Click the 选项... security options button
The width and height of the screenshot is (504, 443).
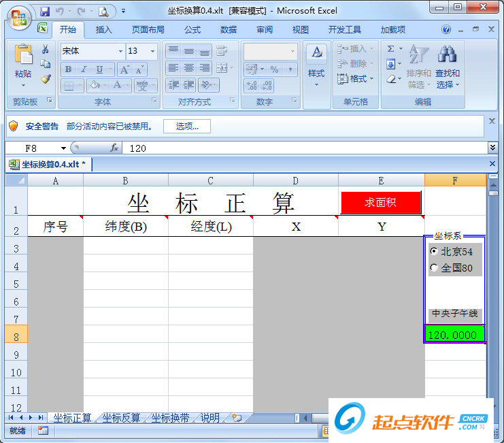click(187, 126)
